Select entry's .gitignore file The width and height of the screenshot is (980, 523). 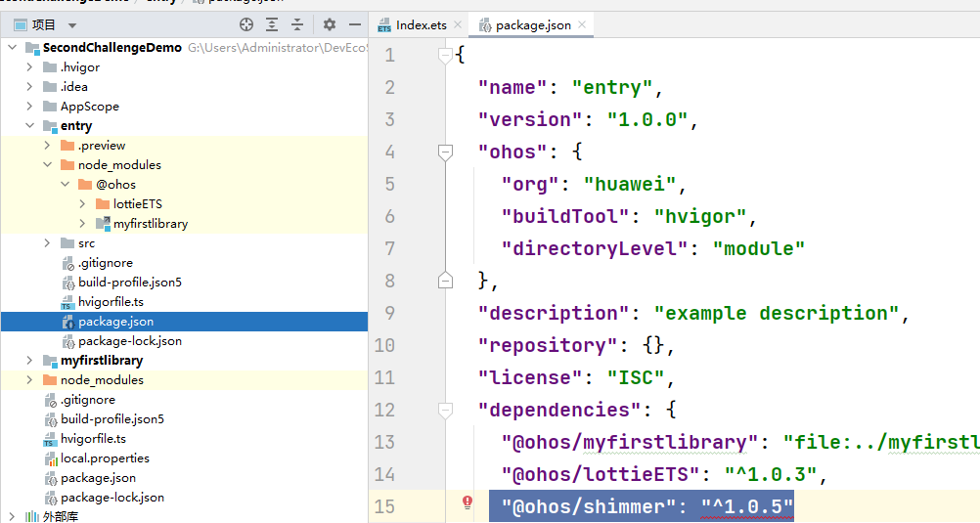pos(105,262)
